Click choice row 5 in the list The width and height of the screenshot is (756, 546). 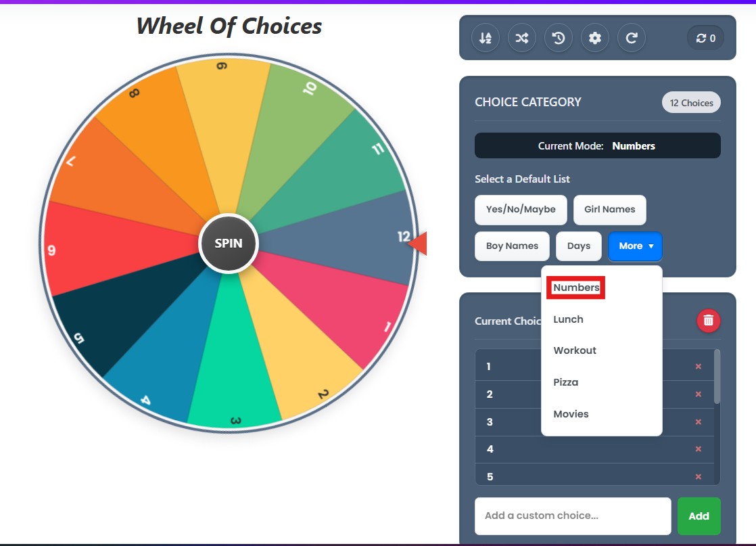tap(594, 475)
